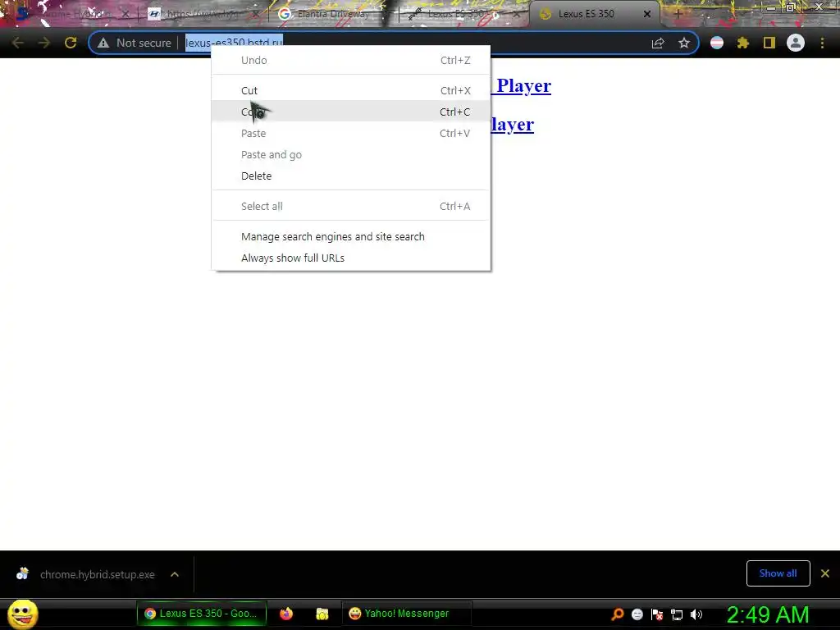This screenshot has height=630, width=840.
Task: Open the side panel icon
Action: 769,43
